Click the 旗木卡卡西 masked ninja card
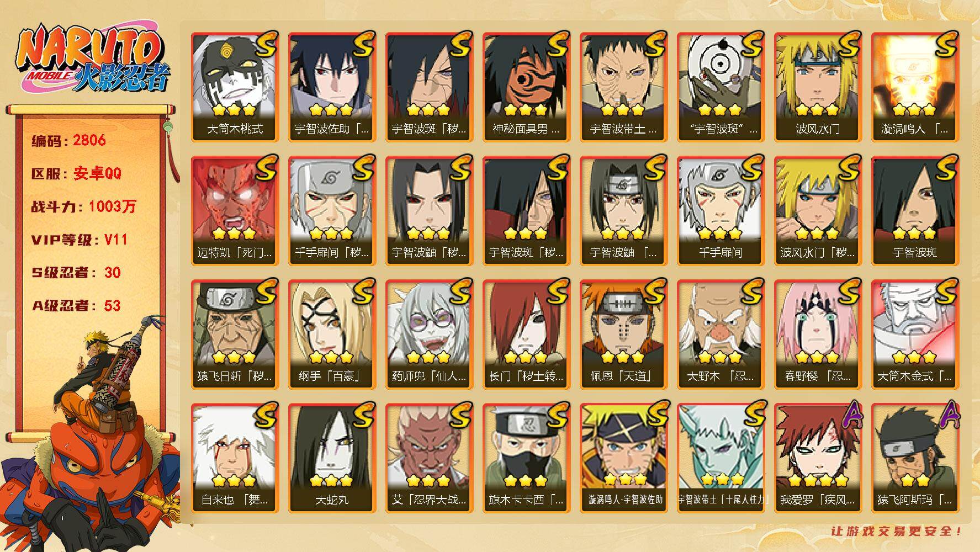Screen dimensions: 980x552 pos(526,458)
